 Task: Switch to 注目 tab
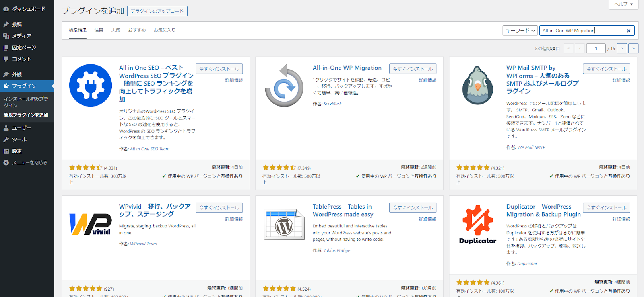pos(99,30)
